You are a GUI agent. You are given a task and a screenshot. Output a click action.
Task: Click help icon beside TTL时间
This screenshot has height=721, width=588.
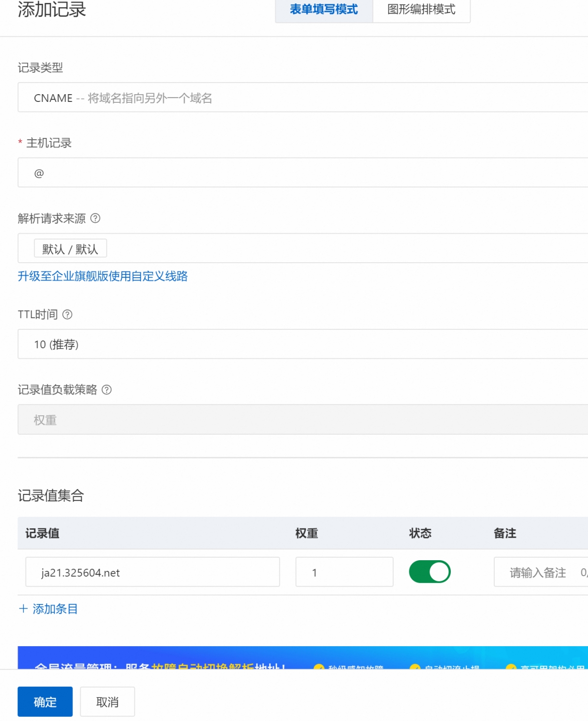(x=68, y=315)
